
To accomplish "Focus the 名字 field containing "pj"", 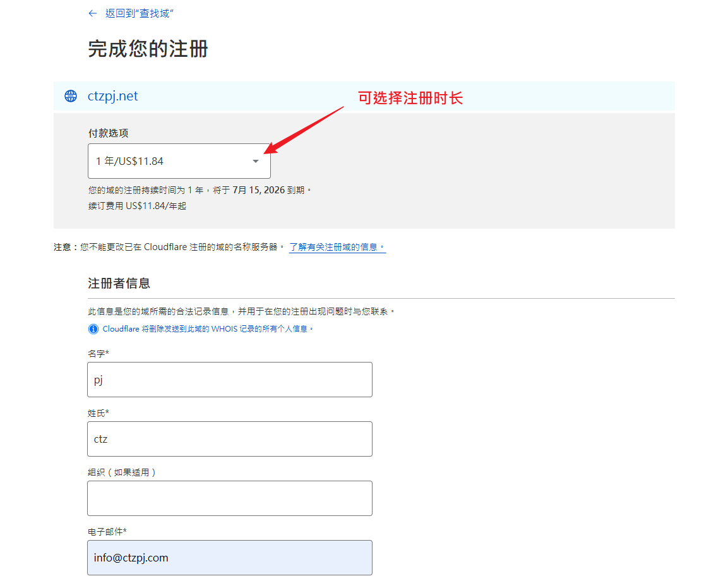I will pos(229,380).
